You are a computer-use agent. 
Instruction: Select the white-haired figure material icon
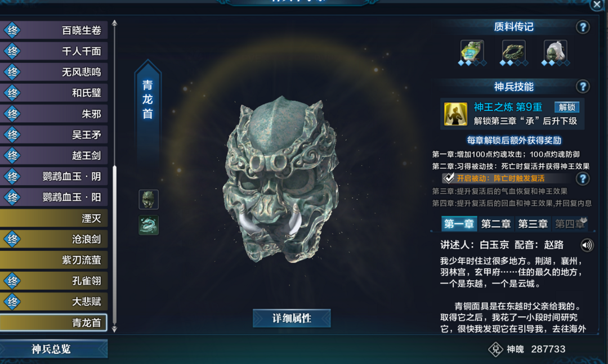[555, 51]
